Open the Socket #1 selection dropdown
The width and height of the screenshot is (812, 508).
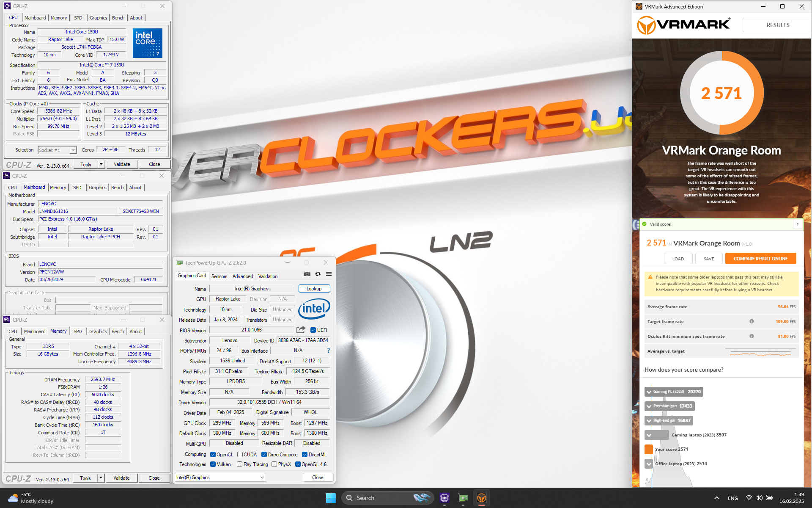point(73,150)
